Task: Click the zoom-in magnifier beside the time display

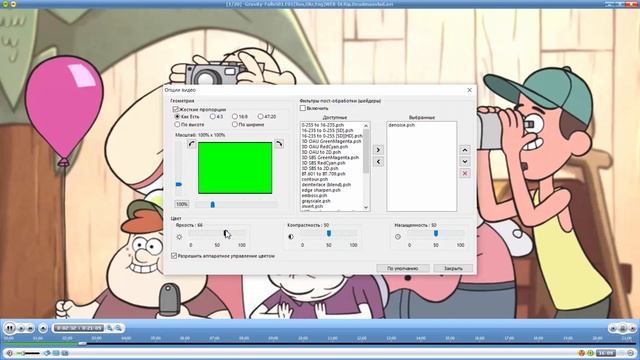Action: (109, 328)
